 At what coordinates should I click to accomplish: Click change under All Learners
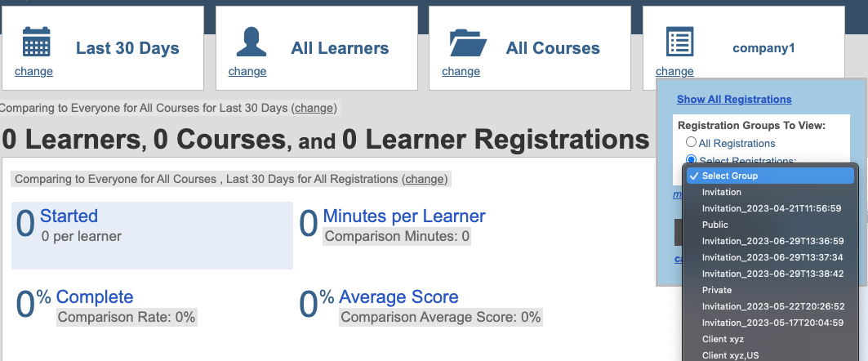click(247, 71)
